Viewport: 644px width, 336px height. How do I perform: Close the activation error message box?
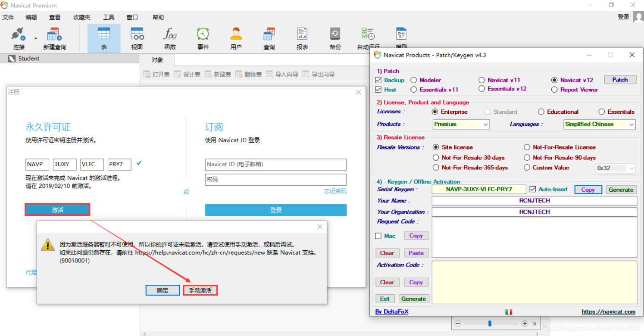pos(320,227)
